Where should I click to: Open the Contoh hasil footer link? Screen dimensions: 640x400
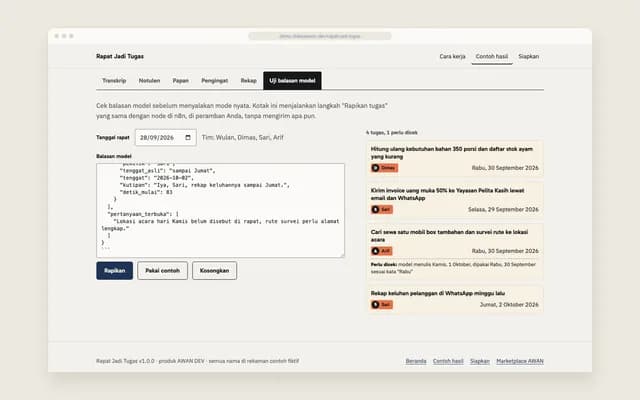click(448, 361)
